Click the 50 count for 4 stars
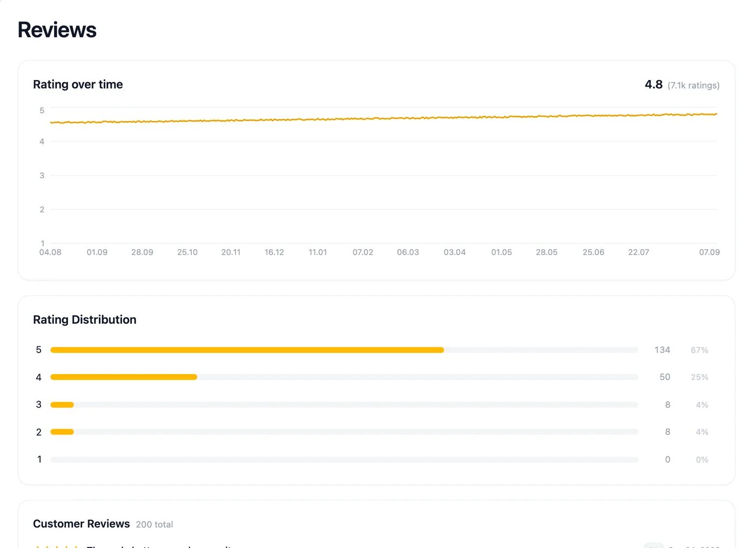The height and width of the screenshot is (548, 756). [x=665, y=377]
